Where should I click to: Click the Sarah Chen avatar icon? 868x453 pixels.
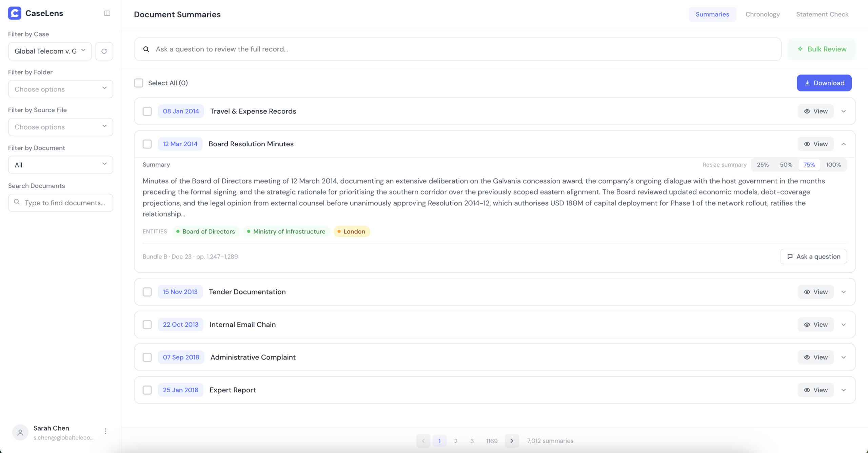pos(20,432)
